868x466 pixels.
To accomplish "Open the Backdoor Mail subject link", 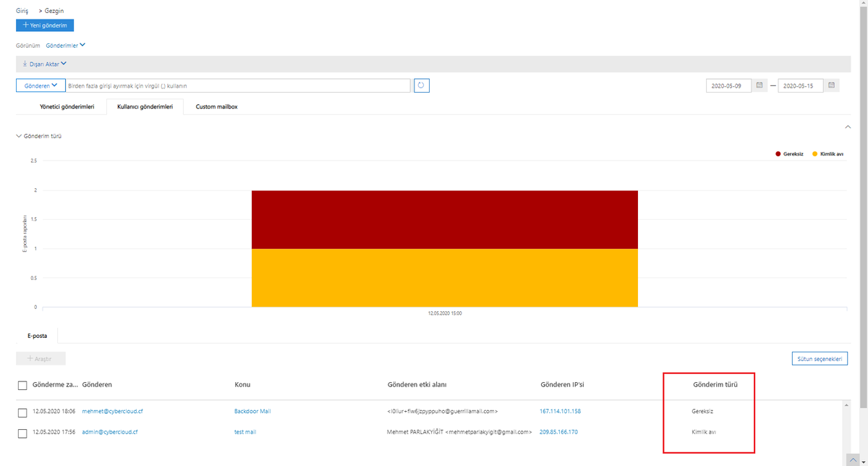I will [252, 411].
